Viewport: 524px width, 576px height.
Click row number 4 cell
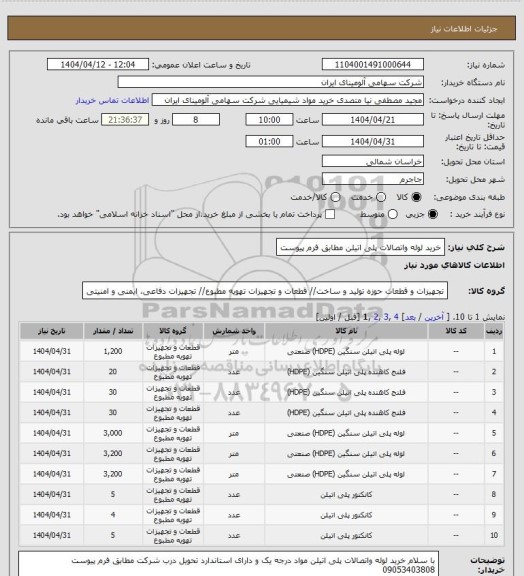(x=494, y=413)
